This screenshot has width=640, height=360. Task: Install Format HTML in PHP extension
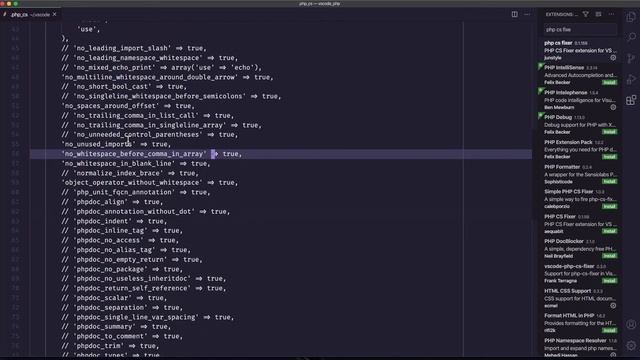pos(609,331)
